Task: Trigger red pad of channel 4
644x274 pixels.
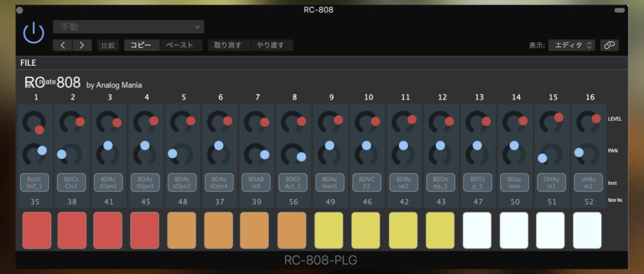Action: tap(145, 230)
